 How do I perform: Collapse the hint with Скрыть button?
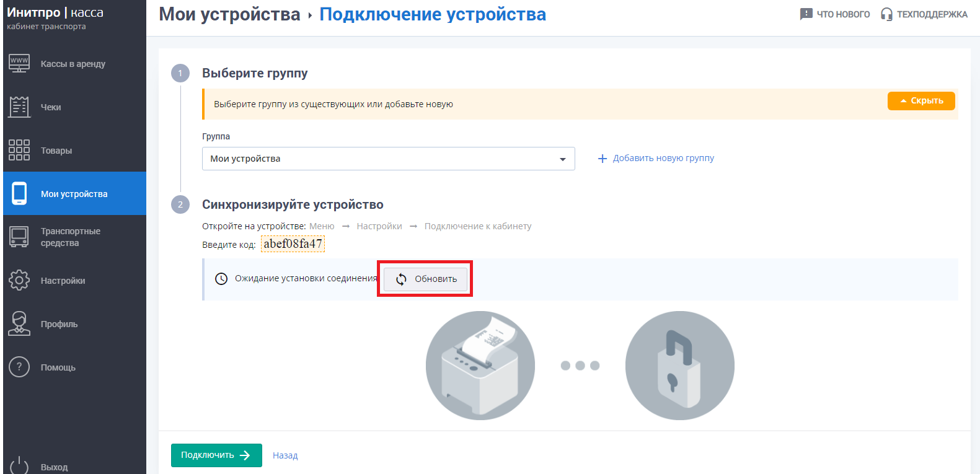pyautogui.click(x=920, y=101)
